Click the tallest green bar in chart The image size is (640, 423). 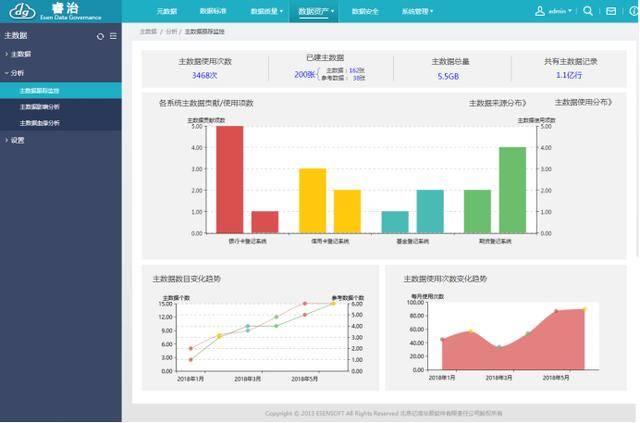coord(512,190)
